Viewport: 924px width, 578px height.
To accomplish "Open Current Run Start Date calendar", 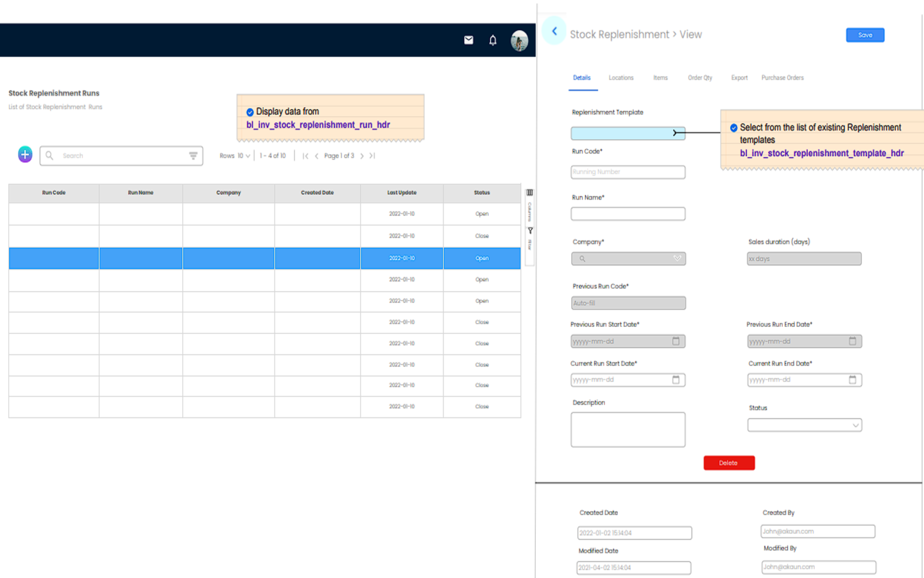I will coord(676,380).
